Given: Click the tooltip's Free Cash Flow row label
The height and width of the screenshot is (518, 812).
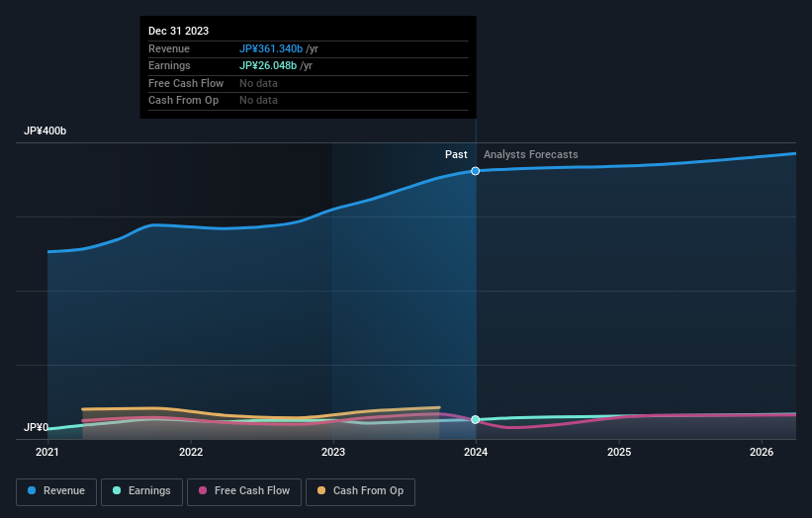Looking at the screenshot, I should pos(186,83).
